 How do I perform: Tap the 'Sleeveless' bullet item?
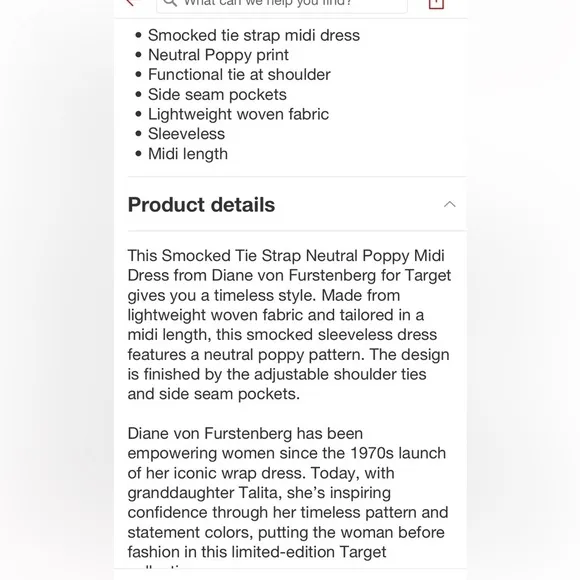[x=186, y=134]
